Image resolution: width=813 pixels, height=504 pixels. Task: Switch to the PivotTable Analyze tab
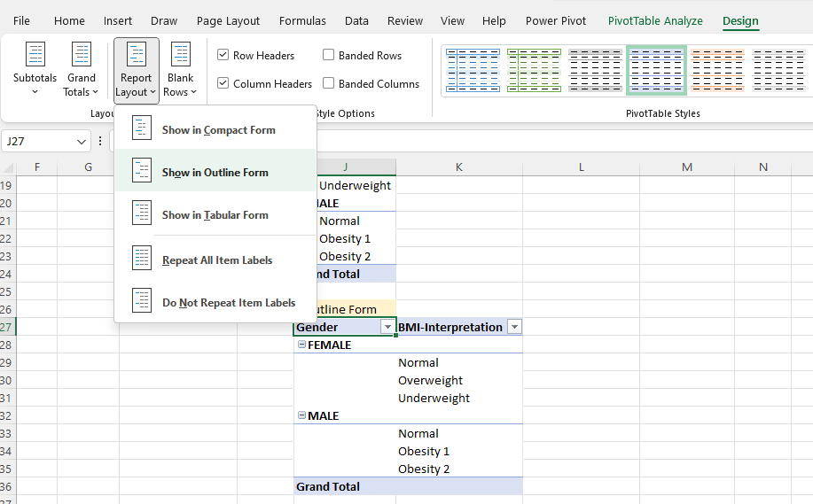[x=655, y=20]
